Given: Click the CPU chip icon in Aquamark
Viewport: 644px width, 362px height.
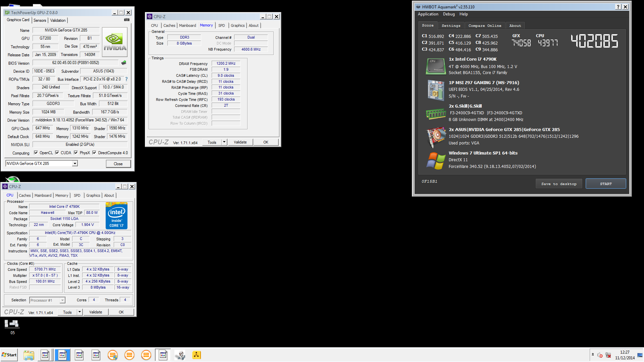Looking at the screenshot, I should [435, 66].
